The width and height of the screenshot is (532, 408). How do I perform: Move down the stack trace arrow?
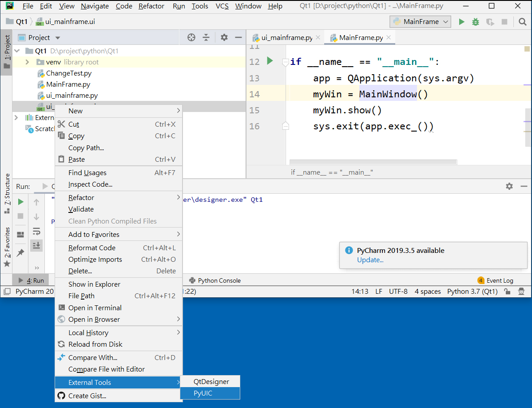coord(36,216)
